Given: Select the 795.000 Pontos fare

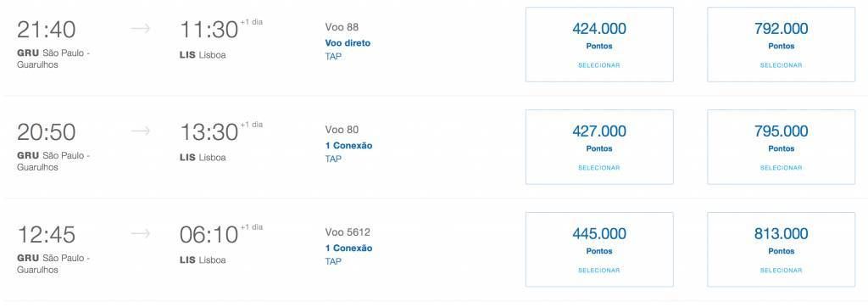Looking at the screenshot, I should point(781,147).
